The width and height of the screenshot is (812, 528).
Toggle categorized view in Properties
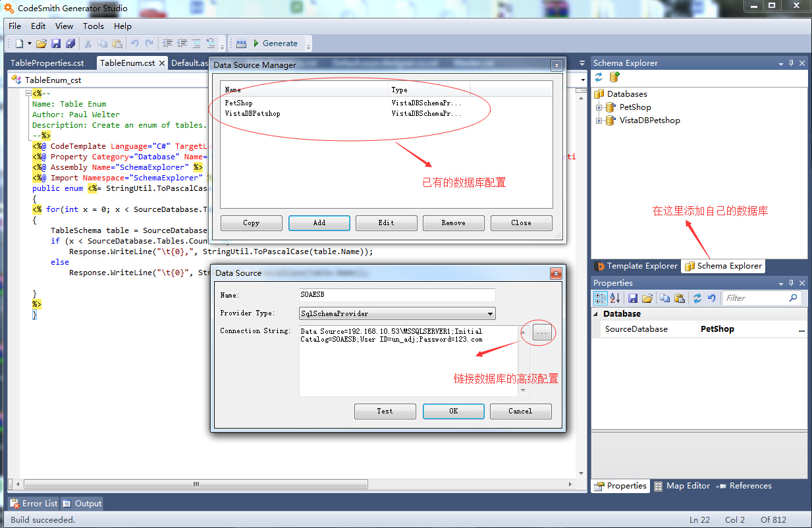[600, 298]
